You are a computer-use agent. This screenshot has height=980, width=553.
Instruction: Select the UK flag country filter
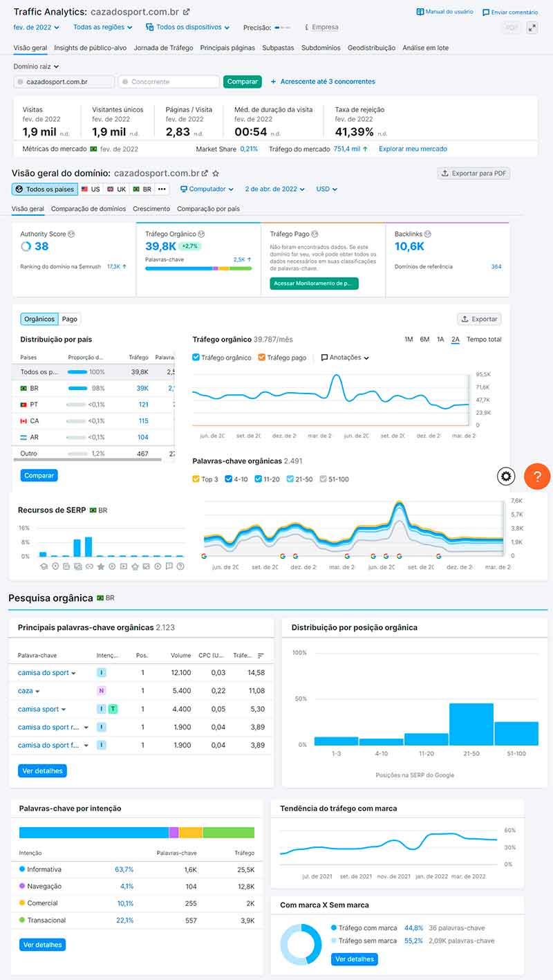(x=117, y=189)
